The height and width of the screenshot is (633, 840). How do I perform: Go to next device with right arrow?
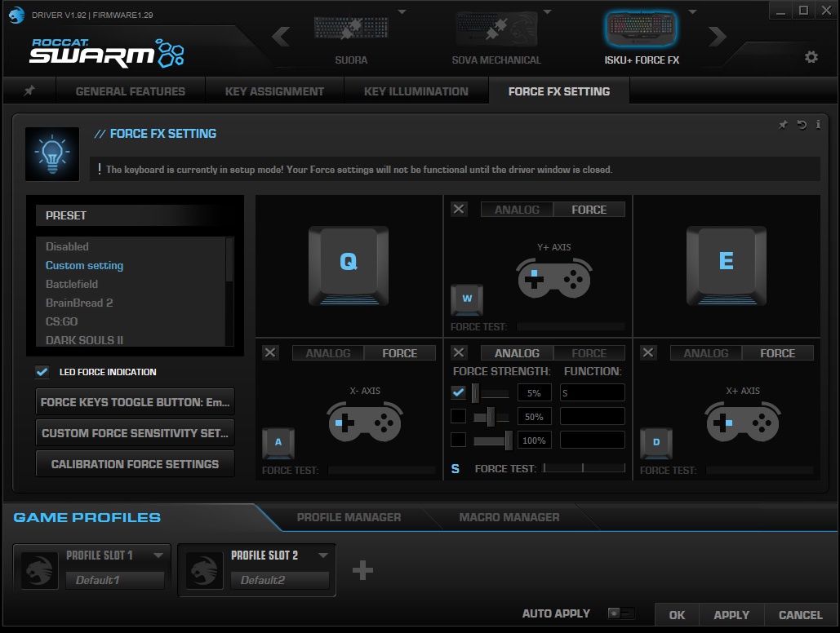point(718,37)
